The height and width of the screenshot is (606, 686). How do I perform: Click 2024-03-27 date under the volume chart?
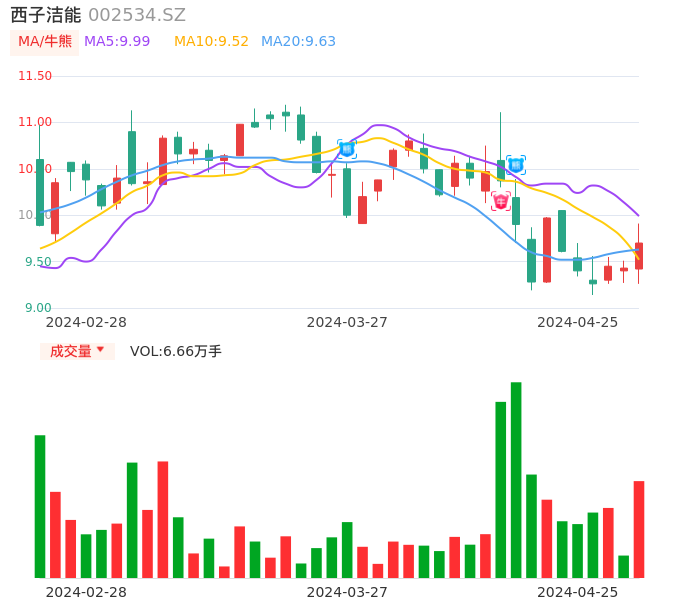click(347, 592)
